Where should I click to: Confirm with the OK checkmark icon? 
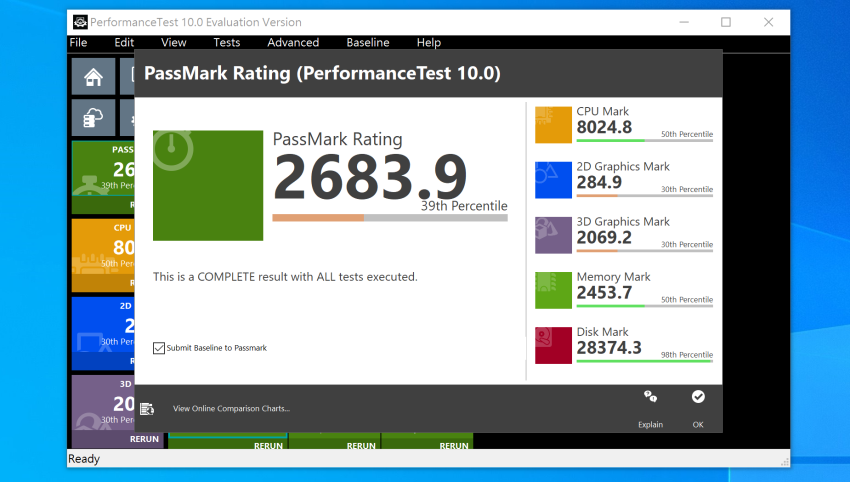pos(698,397)
